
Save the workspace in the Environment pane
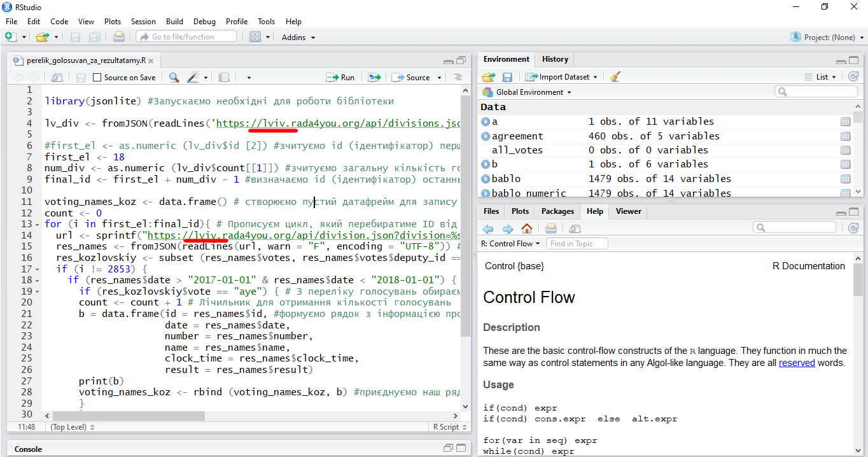507,77
